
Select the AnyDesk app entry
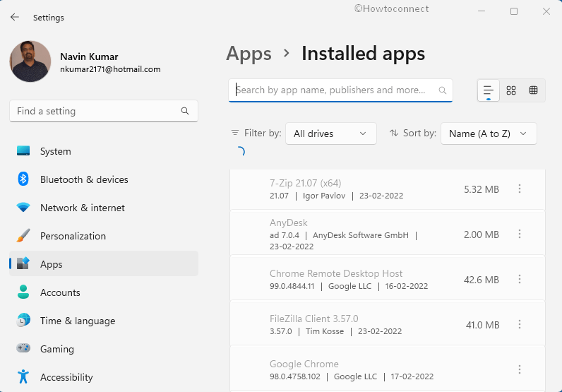388,233
